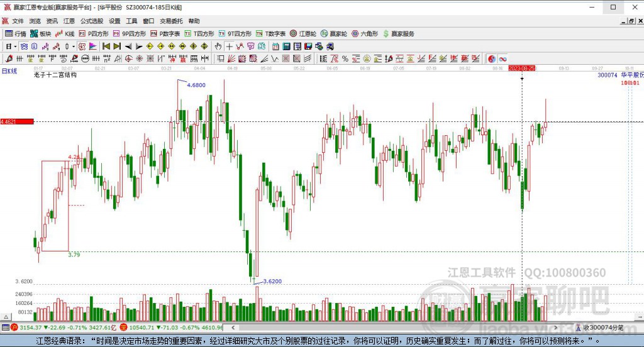Open the P数字表 tool

(165, 34)
